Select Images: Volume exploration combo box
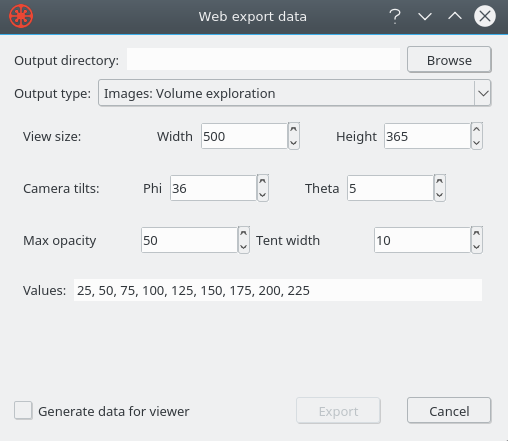Viewport: 508px width, 441px height. click(x=294, y=93)
